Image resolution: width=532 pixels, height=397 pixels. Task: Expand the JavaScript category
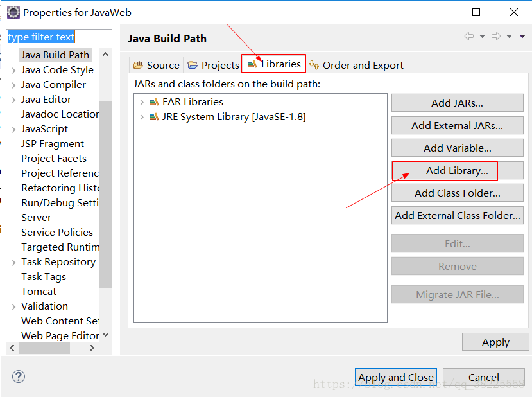coord(13,129)
